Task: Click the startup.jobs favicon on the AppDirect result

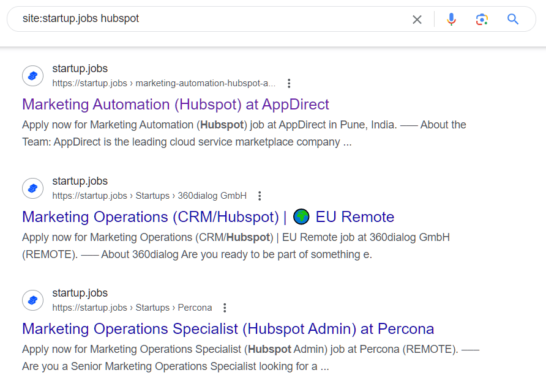Action: pos(32,76)
